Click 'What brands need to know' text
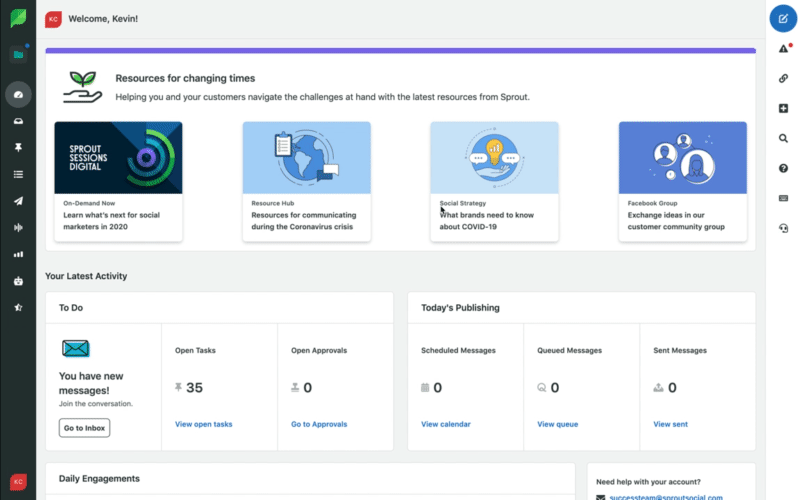This screenshot has width=800, height=500. tap(487, 215)
